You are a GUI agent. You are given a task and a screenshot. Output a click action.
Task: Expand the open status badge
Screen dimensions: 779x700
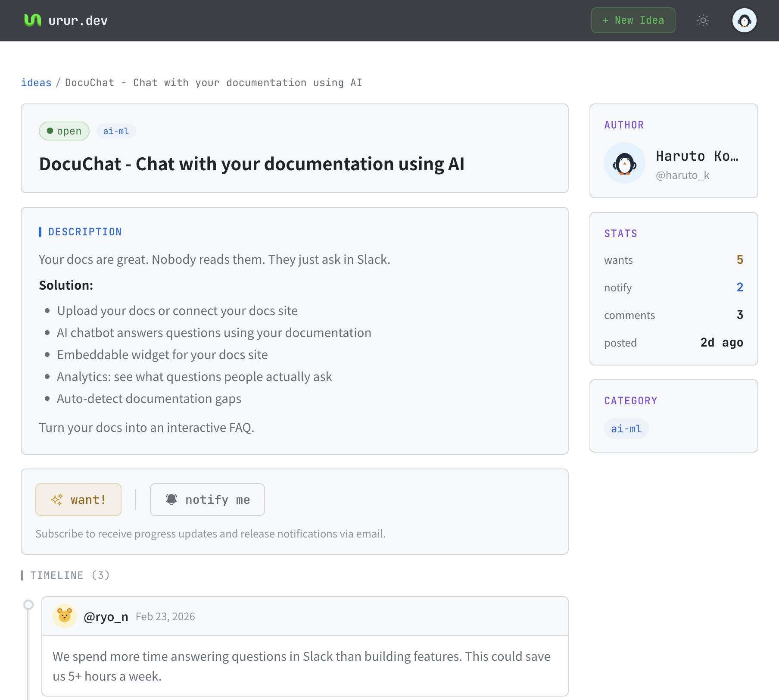64,131
